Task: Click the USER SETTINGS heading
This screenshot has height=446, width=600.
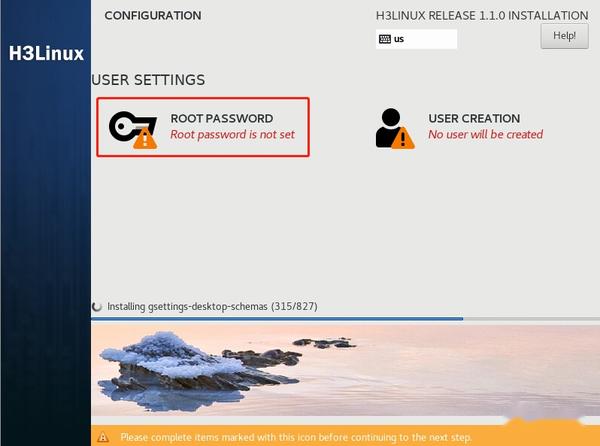Action: [x=148, y=80]
